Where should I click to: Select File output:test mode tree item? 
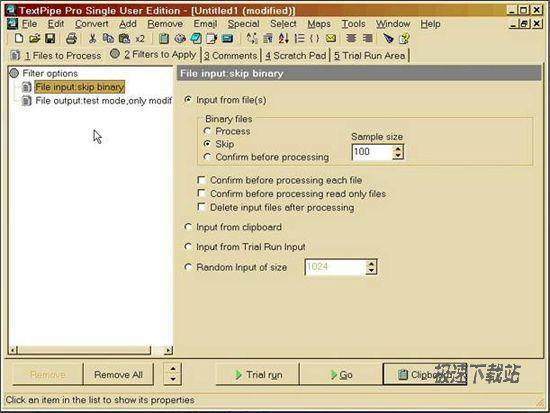click(103, 101)
